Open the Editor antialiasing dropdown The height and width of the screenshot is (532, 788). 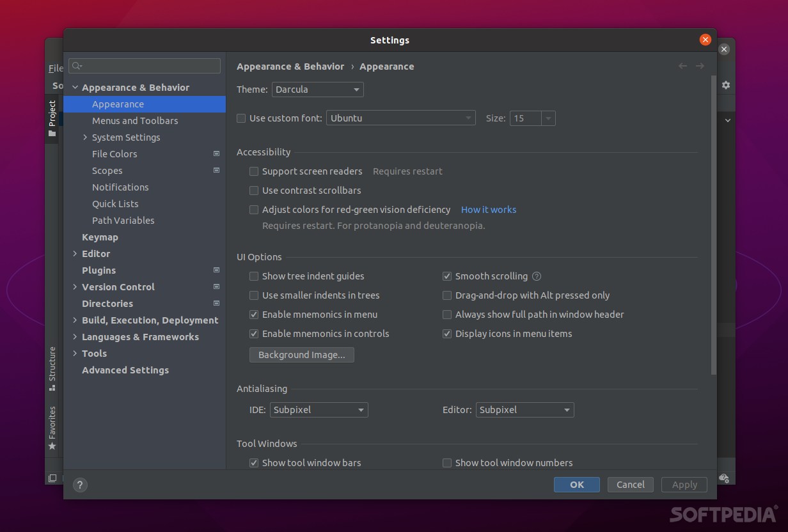point(524,410)
